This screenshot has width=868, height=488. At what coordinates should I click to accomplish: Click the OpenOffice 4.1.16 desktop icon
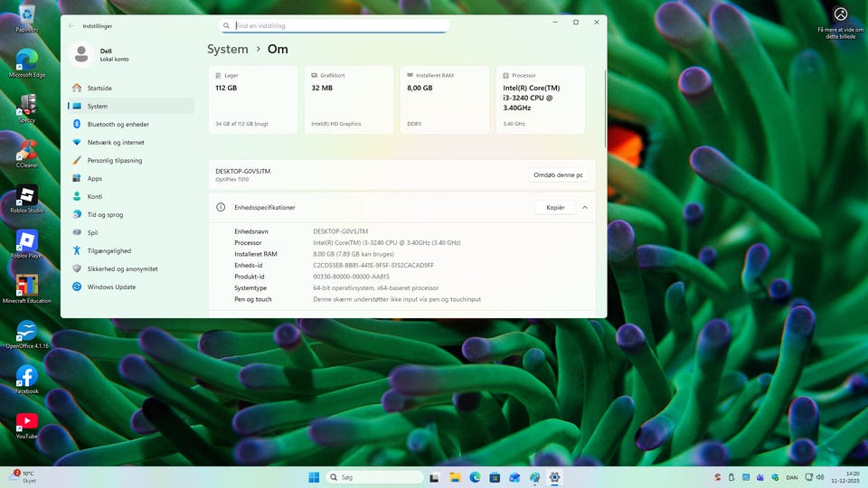click(x=26, y=332)
